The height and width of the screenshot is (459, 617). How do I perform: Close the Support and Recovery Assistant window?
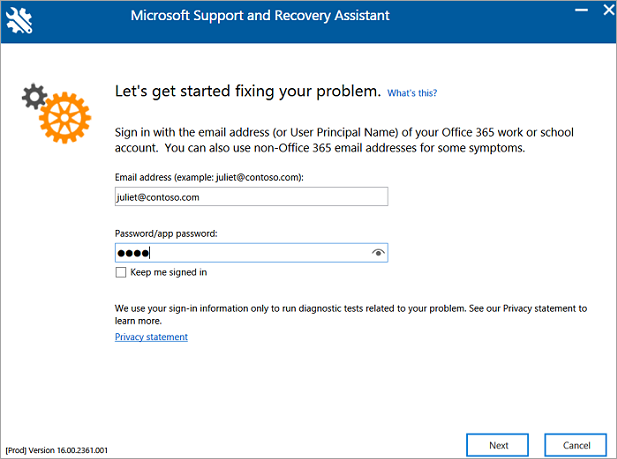(609, 10)
